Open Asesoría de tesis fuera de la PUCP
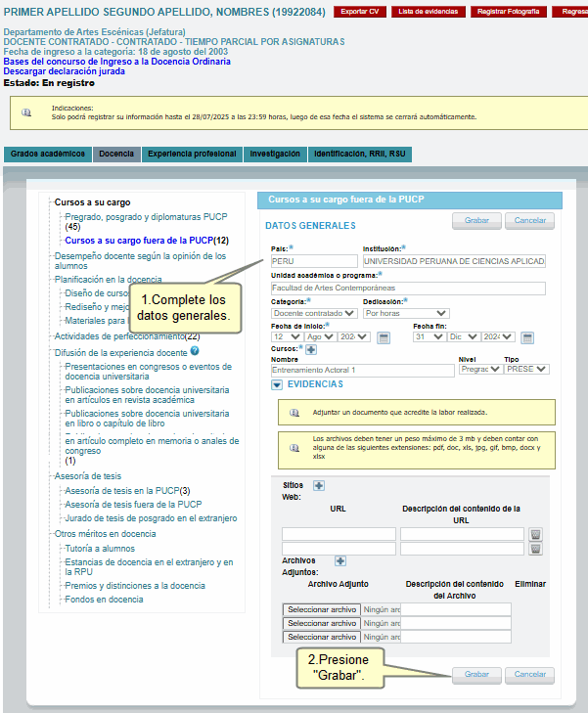588x713 pixels. [133, 505]
